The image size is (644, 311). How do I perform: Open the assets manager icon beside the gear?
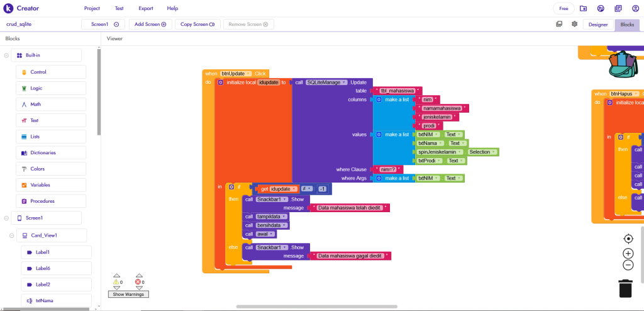[559, 24]
